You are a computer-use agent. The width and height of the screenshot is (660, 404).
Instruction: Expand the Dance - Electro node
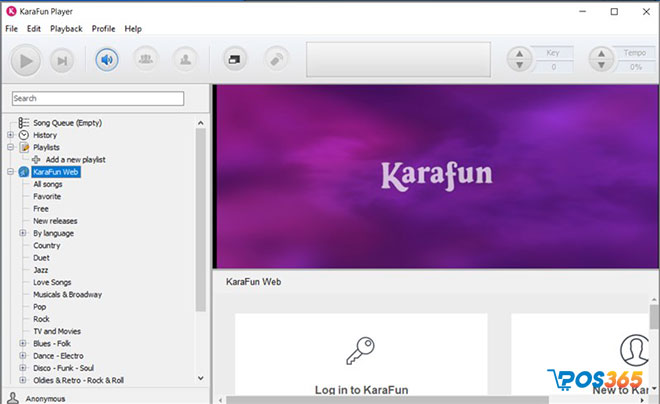coord(23,355)
